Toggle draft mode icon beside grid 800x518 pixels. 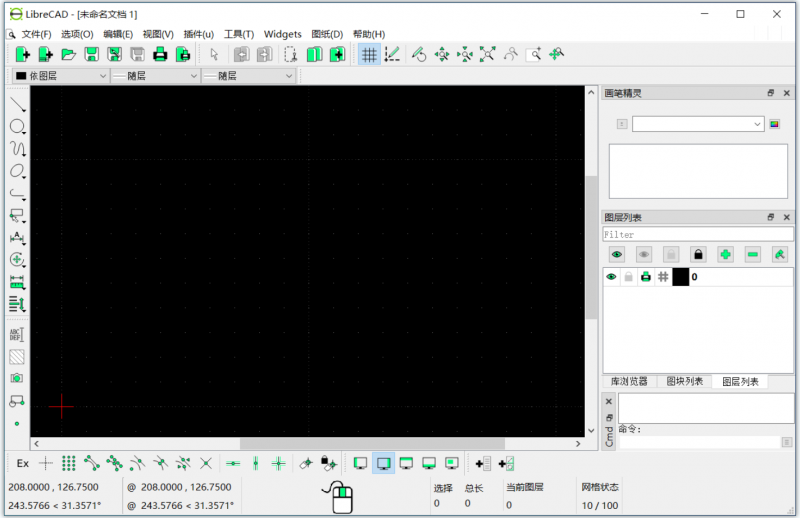[x=392, y=55]
